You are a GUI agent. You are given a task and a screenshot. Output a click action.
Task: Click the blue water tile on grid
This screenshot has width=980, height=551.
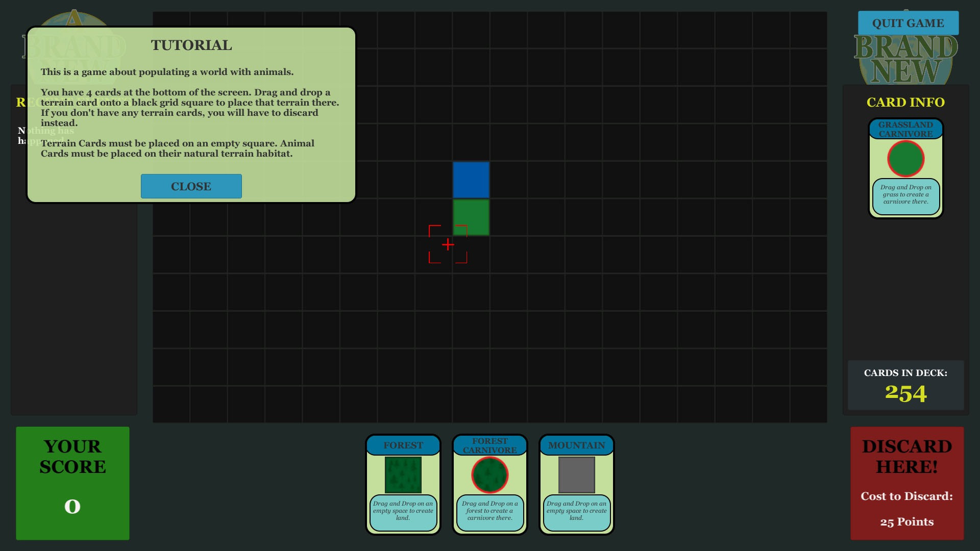point(471,180)
